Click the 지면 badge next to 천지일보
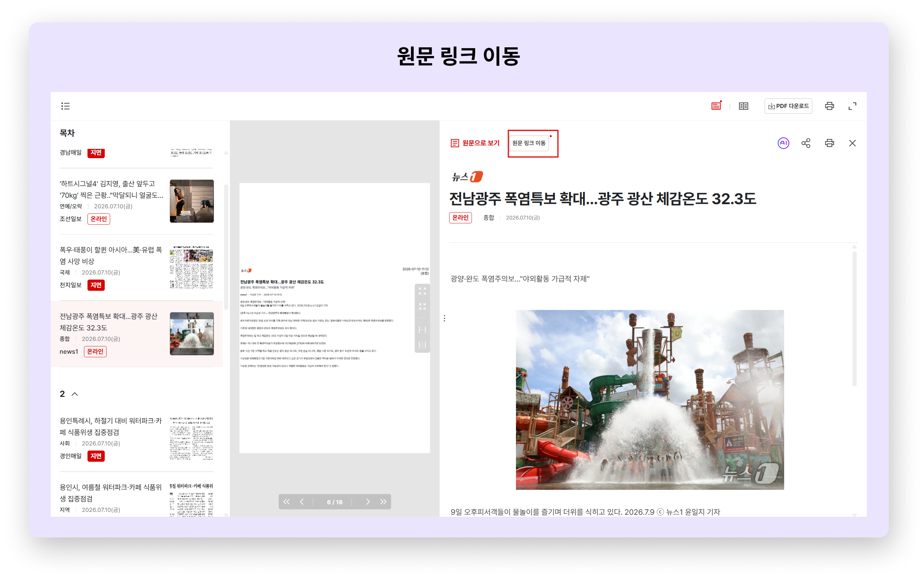 96,285
